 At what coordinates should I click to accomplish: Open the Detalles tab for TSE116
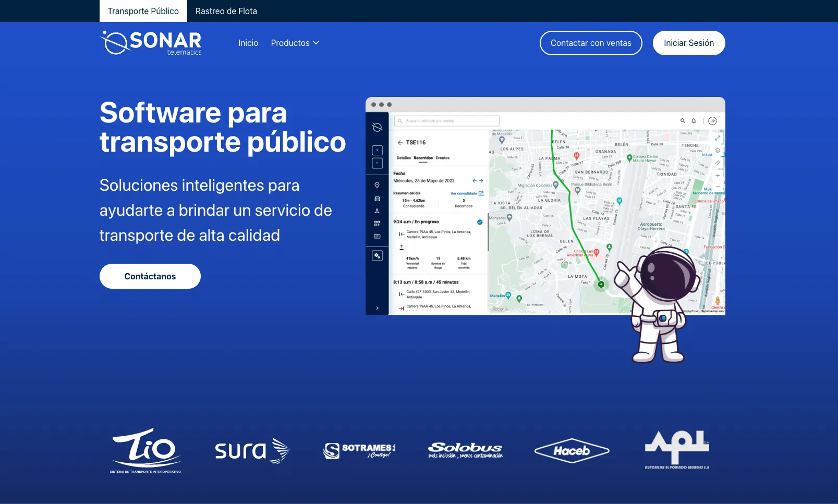pos(404,158)
